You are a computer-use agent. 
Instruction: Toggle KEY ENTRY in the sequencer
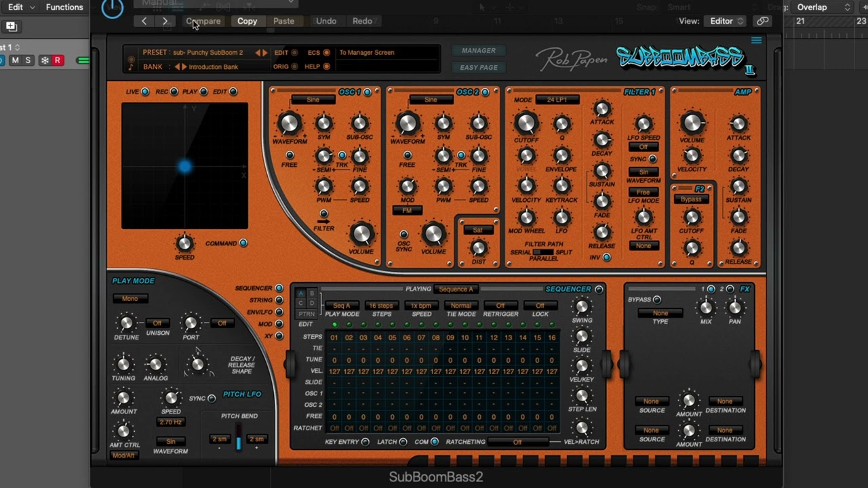(366, 442)
